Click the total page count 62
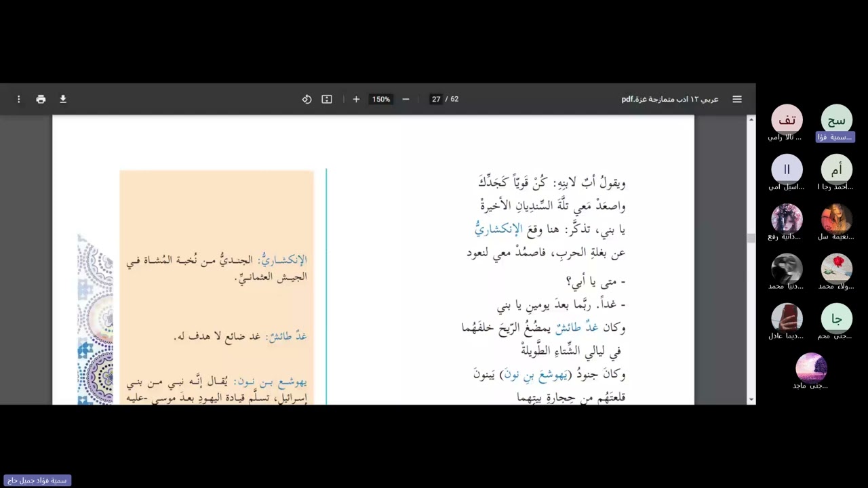The width and height of the screenshot is (868, 488). tap(454, 99)
